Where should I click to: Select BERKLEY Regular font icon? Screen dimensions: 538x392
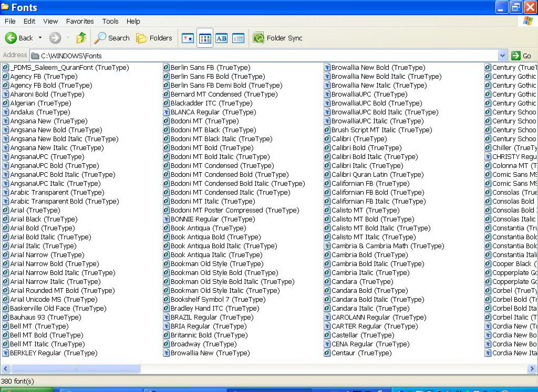(5, 353)
